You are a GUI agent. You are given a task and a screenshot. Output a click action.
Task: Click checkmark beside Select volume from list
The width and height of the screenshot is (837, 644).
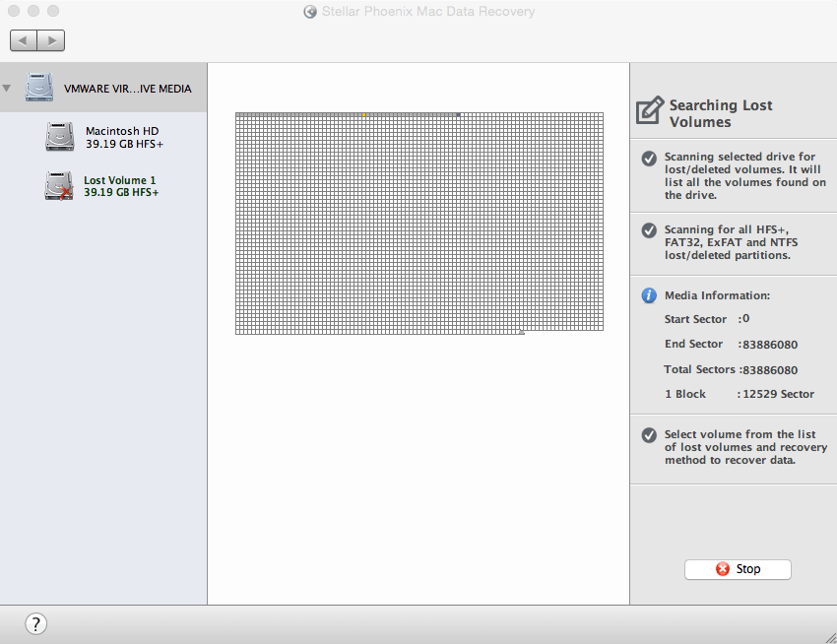[x=649, y=435]
